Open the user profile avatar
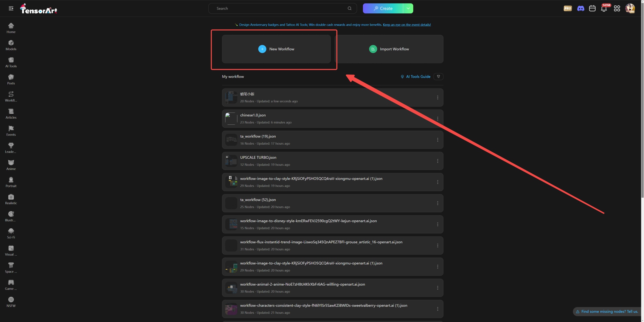This screenshot has height=322, width=644. click(630, 8)
